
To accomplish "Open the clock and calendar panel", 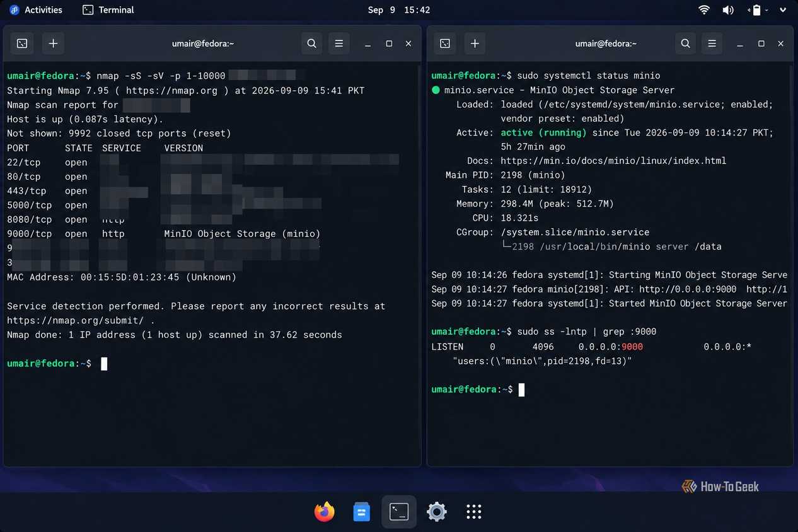I will click(399, 10).
